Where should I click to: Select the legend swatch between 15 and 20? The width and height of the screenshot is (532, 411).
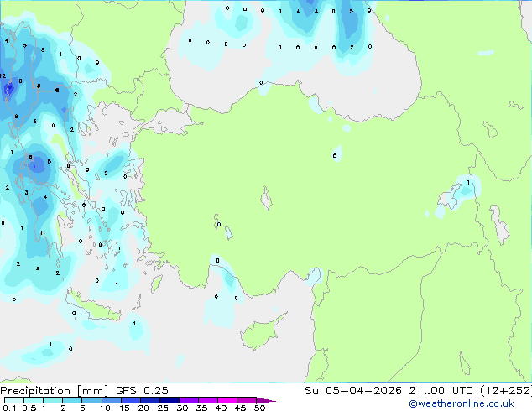point(131,400)
